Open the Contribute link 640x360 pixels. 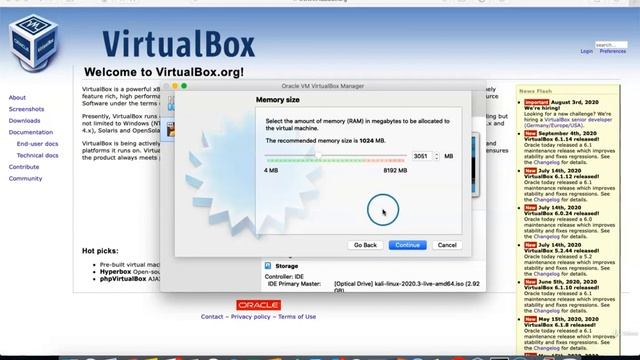24,167
